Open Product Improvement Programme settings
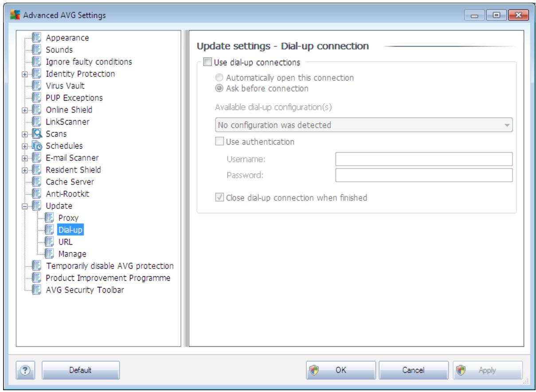The image size is (536, 392). [x=108, y=278]
